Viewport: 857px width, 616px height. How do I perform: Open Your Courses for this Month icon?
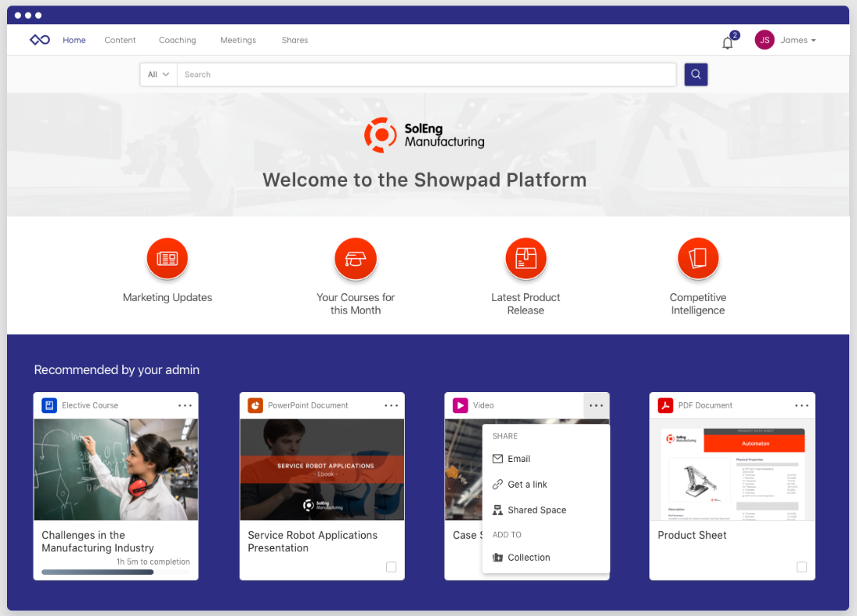355,258
